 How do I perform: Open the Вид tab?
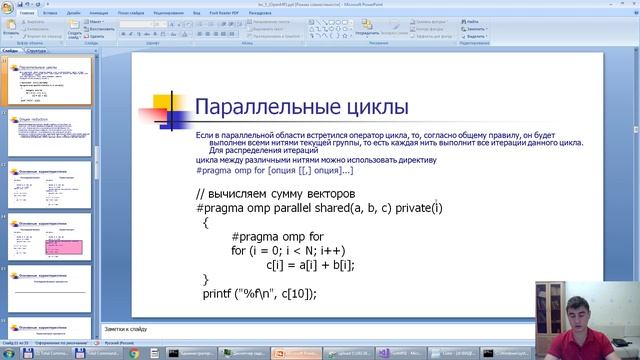pyautogui.click(x=196, y=13)
